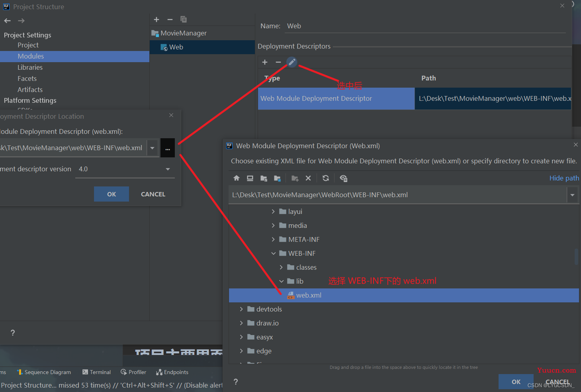Open the Profiler tool window
Screen dimensions: 581x392
pos(133,372)
